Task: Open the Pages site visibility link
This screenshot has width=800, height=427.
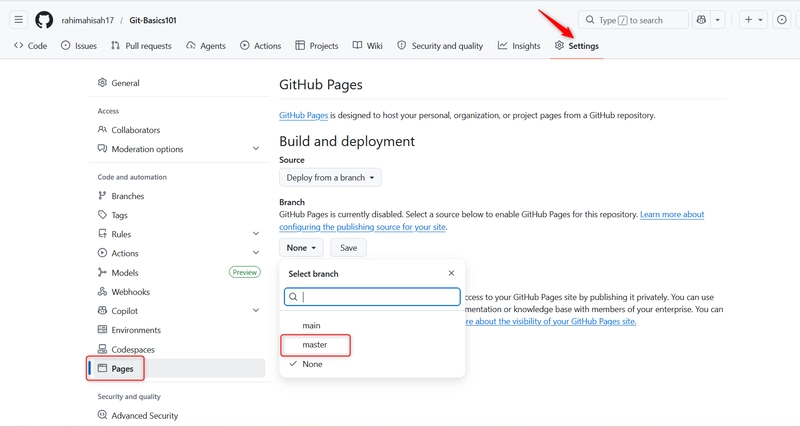Action: pyautogui.click(x=551, y=321)
